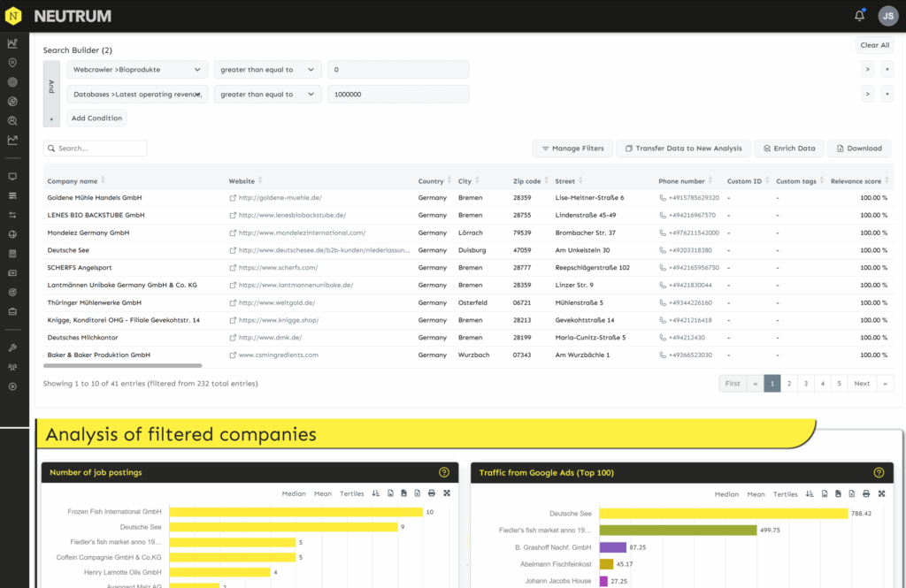Toggle Median line on Google Ads chart

726,494
